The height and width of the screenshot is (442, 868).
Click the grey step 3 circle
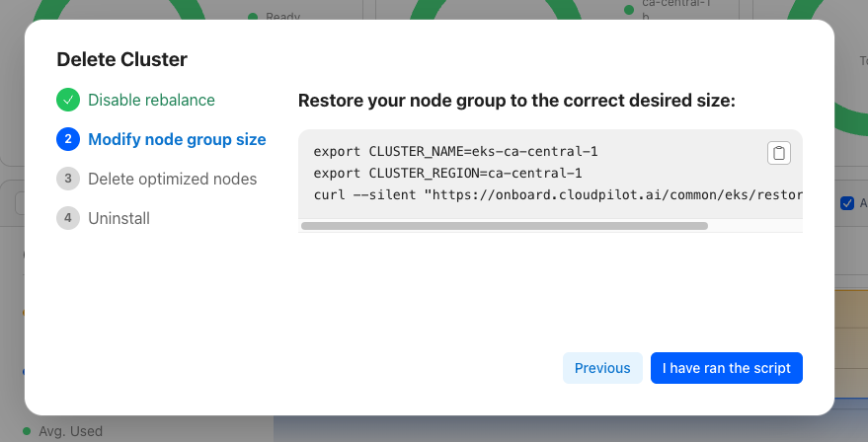[68, 179]
